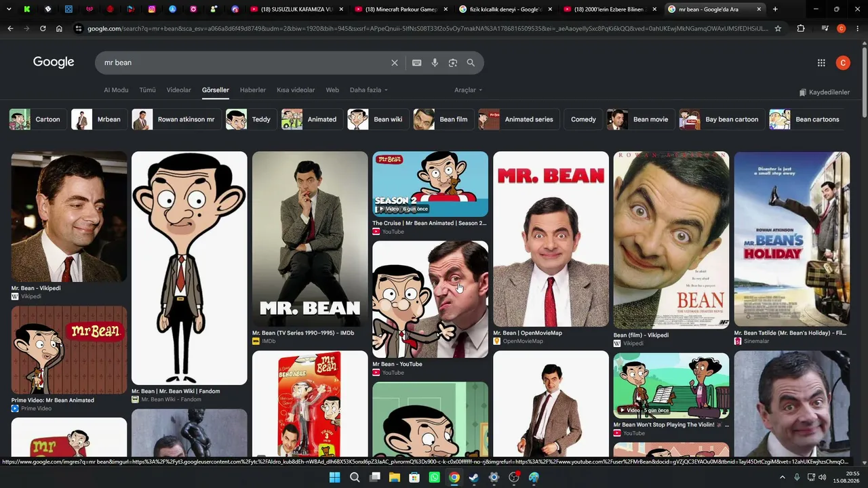Open the browser extensions menu
868x488 pixels.
[x=801, y=28]
